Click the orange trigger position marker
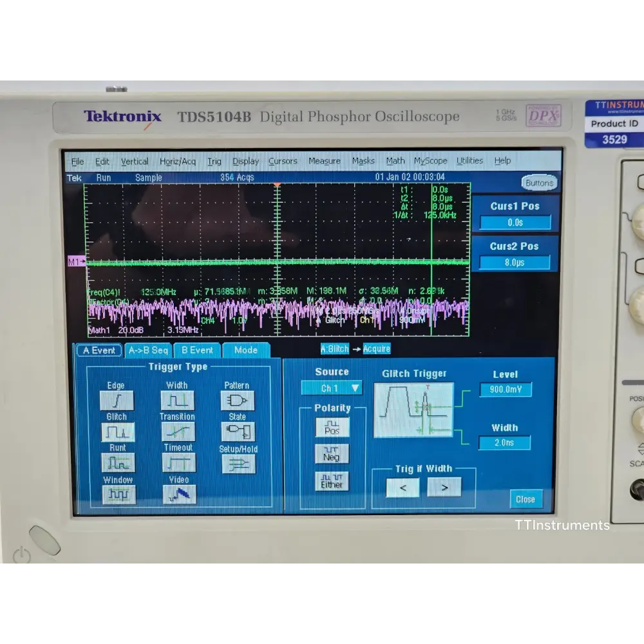 coord(277,185)
